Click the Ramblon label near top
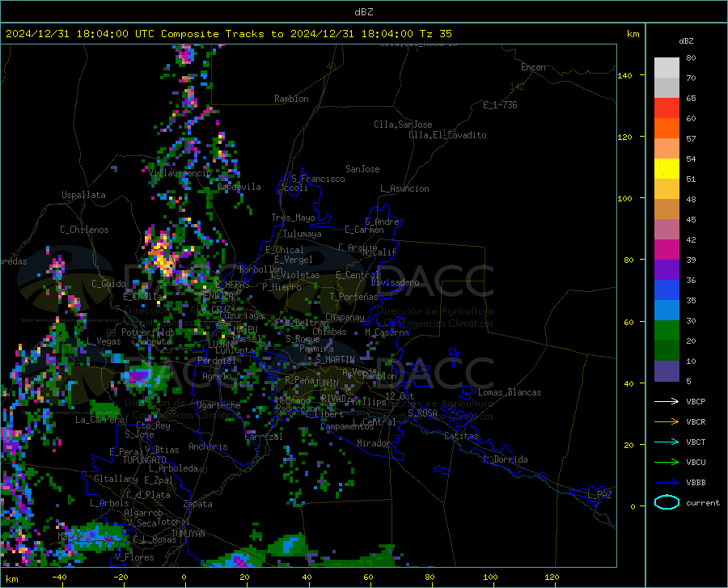This screenshot has width=728, height=588. [x=291, y=99]
